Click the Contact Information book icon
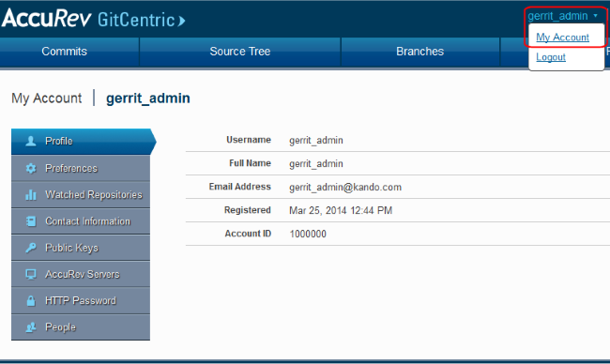Image resolution: width=610 pixels, height=364 pixels. tap(31, 221)
